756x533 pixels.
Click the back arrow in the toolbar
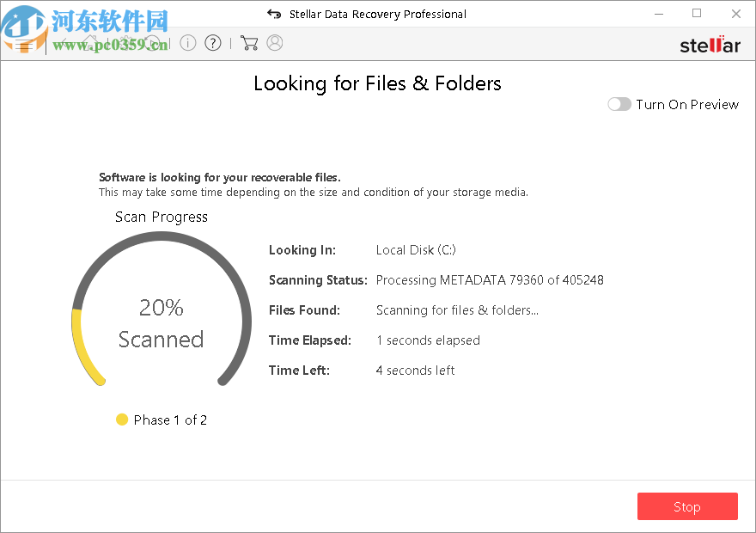point(64,43)
